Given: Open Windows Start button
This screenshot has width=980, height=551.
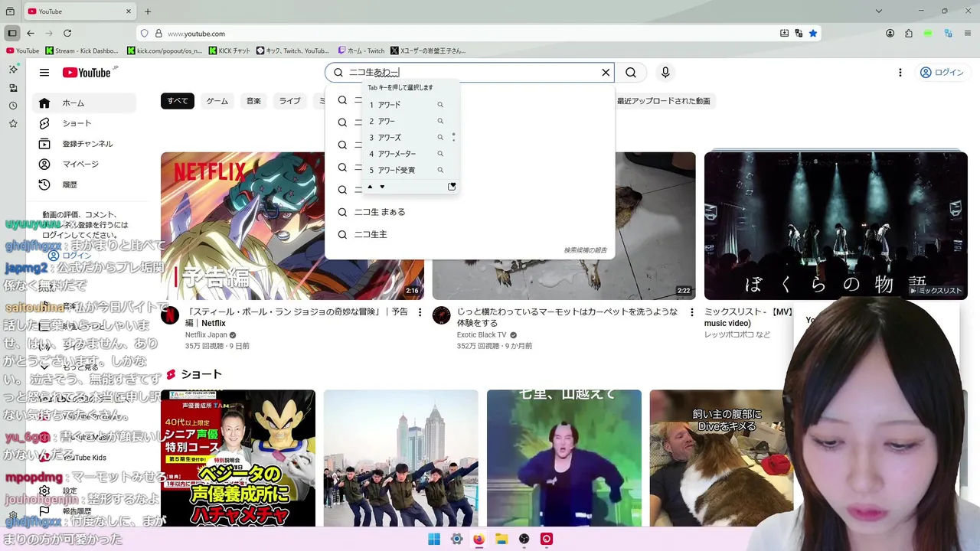Looking at the screenshot, I should [x=434, y=539].
